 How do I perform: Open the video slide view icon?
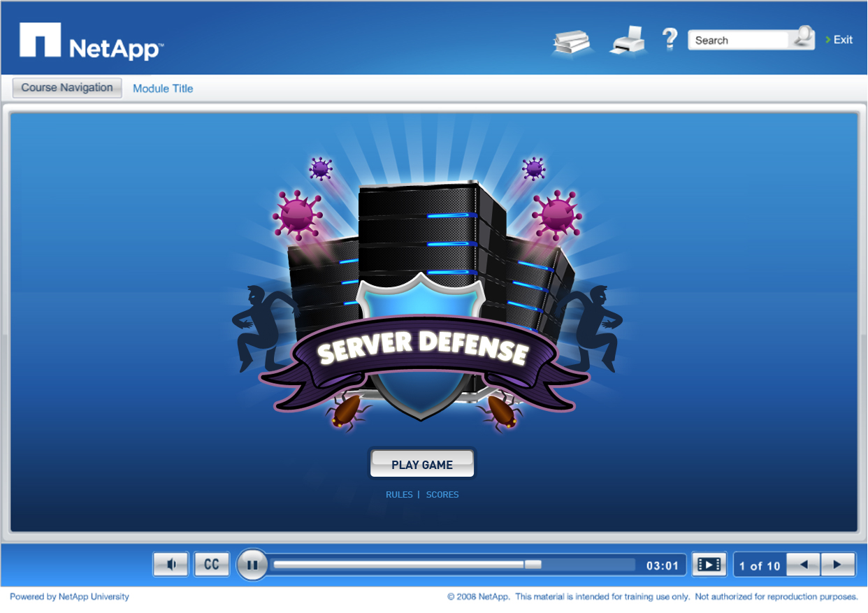[709, 564]
